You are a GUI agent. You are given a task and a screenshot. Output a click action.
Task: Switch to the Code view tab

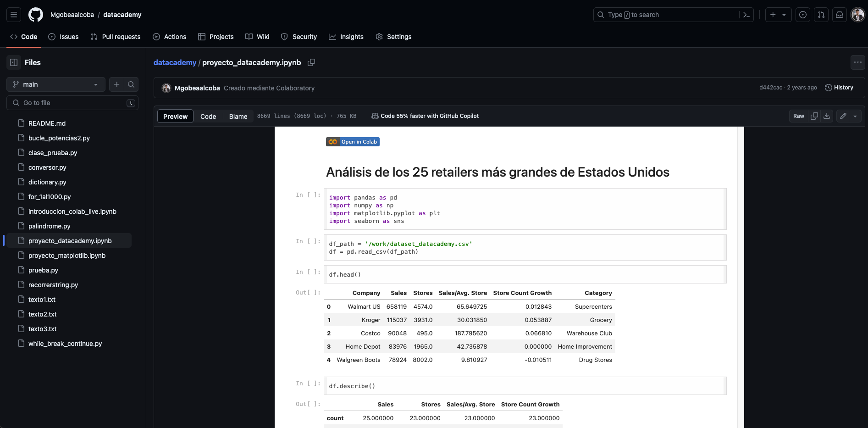click(208, 116)
